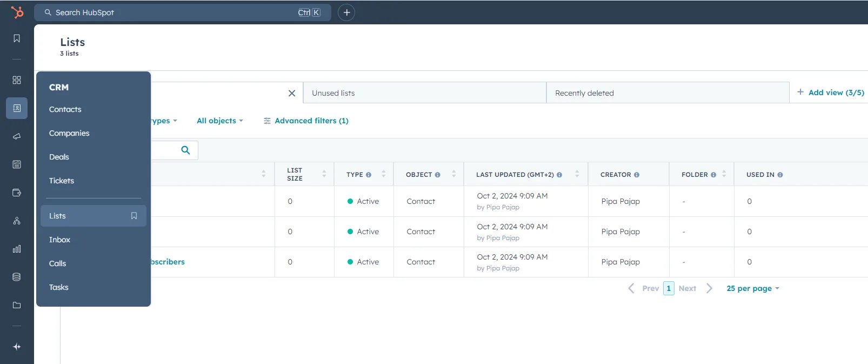This screenshot has height=364, width=868.
Task: Click the magnifier icon in the list search box
Action: (x=185, y=150)
